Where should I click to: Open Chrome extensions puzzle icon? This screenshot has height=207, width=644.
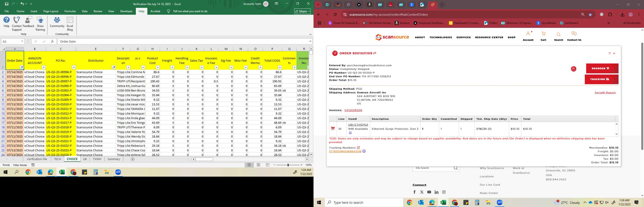pos(610,14)
